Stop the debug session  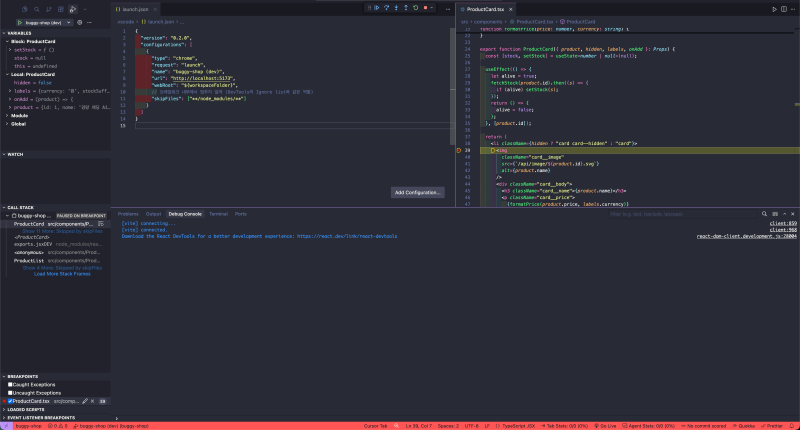426,8
